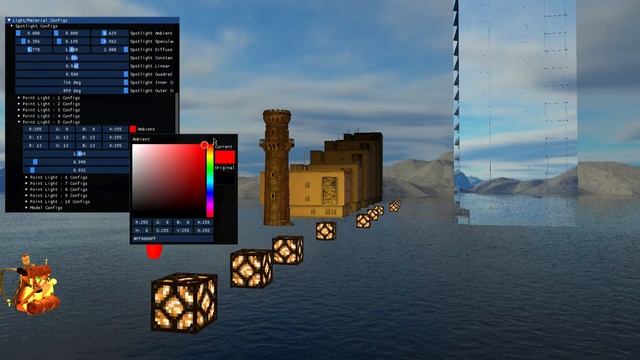
Task: Click the Current color preview swatch
Action: tap(225, 157)
